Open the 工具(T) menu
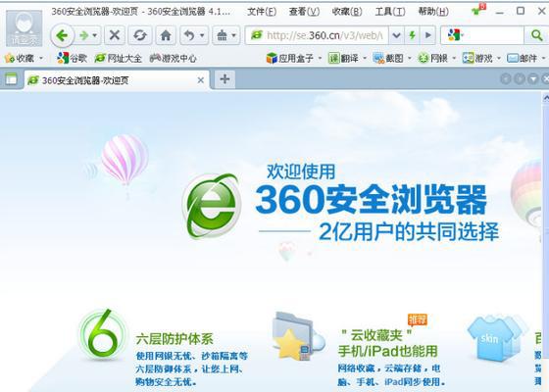 coord(390,12)
